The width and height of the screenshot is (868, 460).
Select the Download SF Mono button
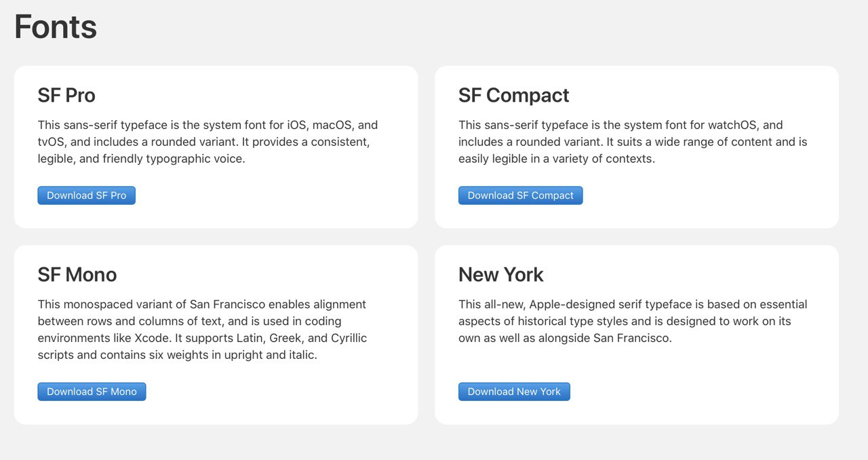tap(92, 391)
